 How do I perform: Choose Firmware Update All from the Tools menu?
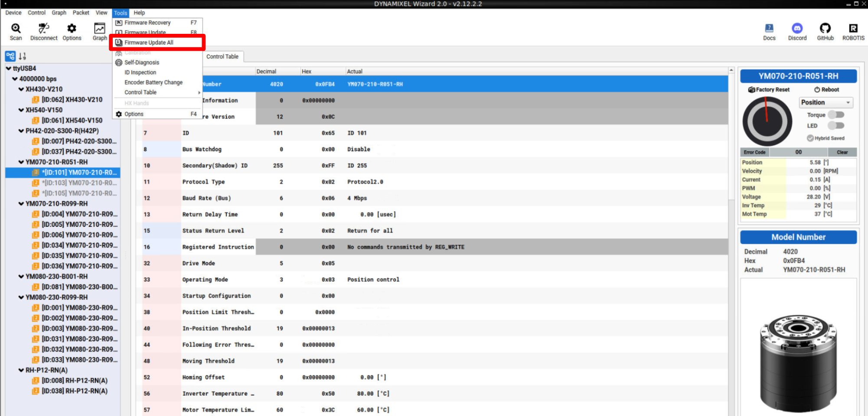157,43
